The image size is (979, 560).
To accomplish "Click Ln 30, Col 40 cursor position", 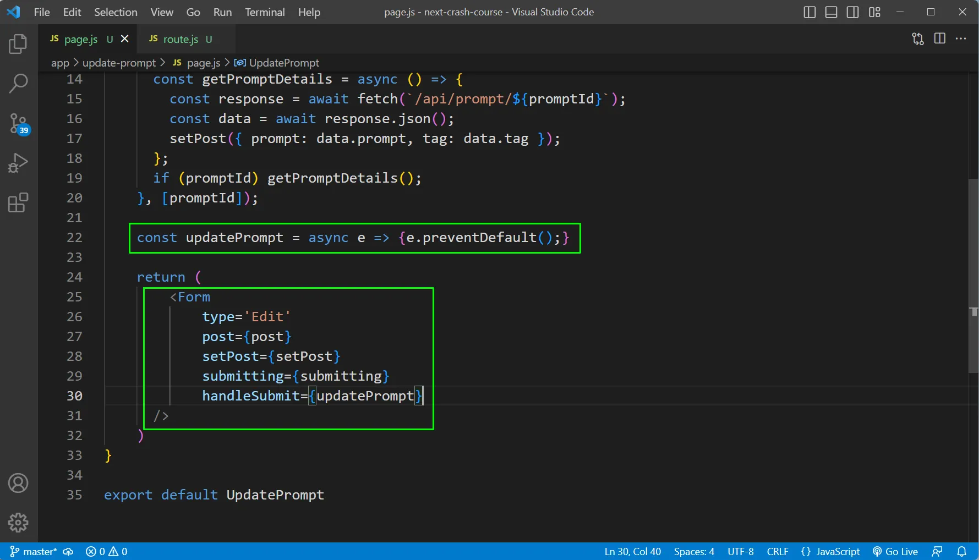I will point(632,551).
